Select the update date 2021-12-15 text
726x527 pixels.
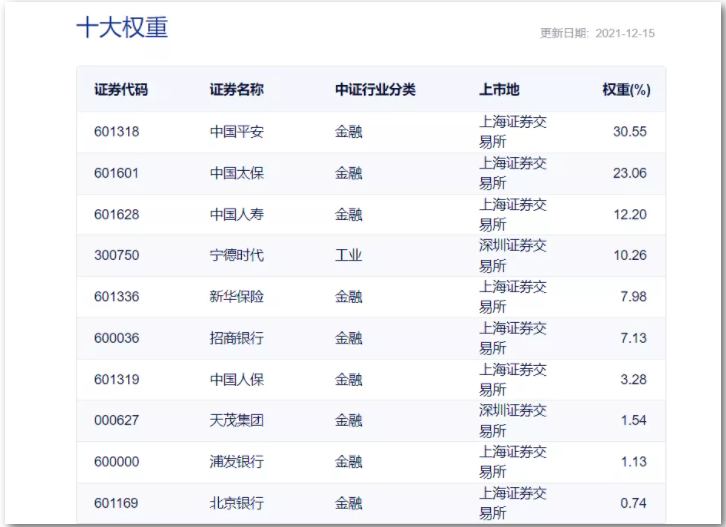624,33
